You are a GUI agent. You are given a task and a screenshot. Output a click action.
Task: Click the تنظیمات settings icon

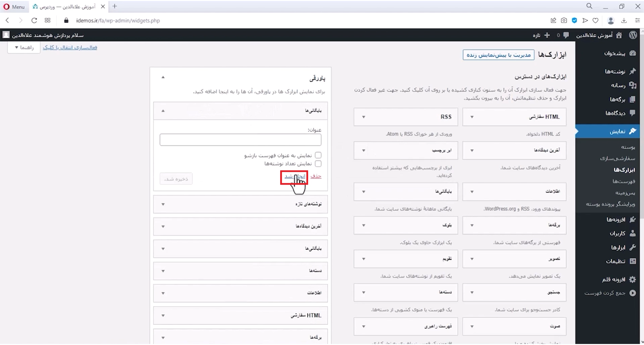(x=633, y=261)
